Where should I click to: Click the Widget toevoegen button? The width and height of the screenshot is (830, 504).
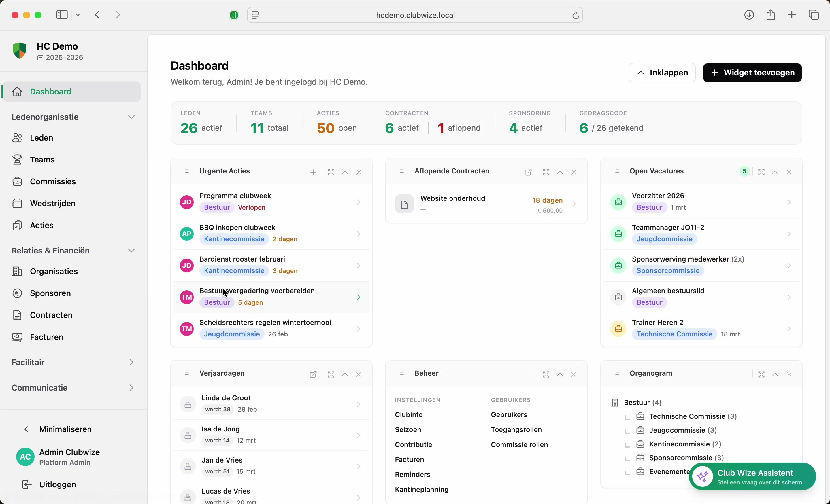tap(752, 73)
